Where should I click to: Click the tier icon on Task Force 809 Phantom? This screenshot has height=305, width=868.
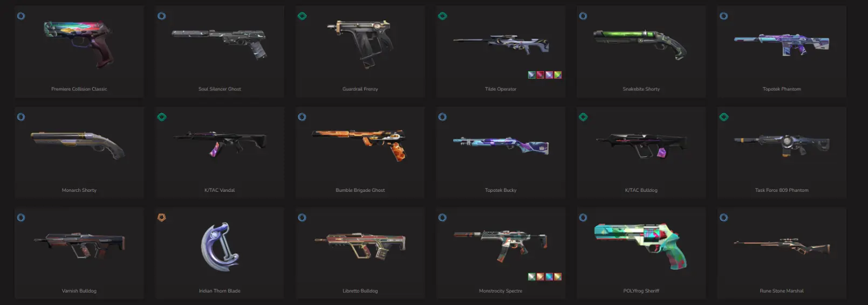pos(724,117)
